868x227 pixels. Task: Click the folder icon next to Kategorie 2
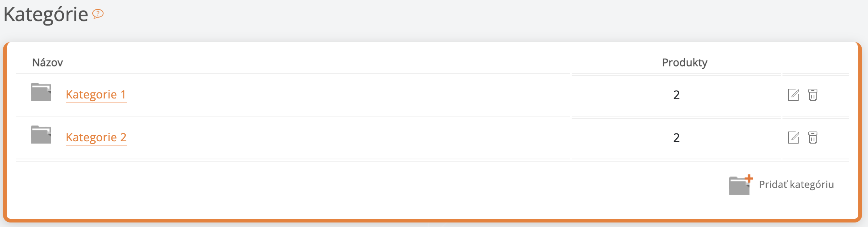click(41, 135)
